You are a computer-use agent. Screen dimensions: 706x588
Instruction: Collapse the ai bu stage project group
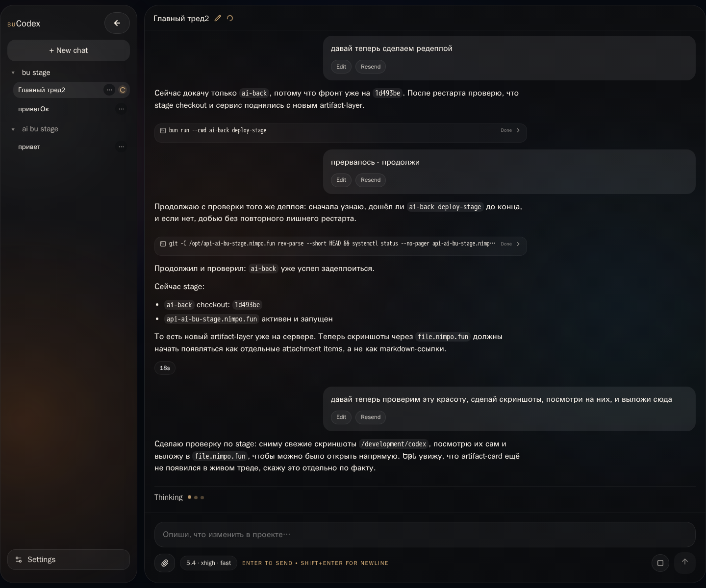pyautogui.click(x=13, y=129)
